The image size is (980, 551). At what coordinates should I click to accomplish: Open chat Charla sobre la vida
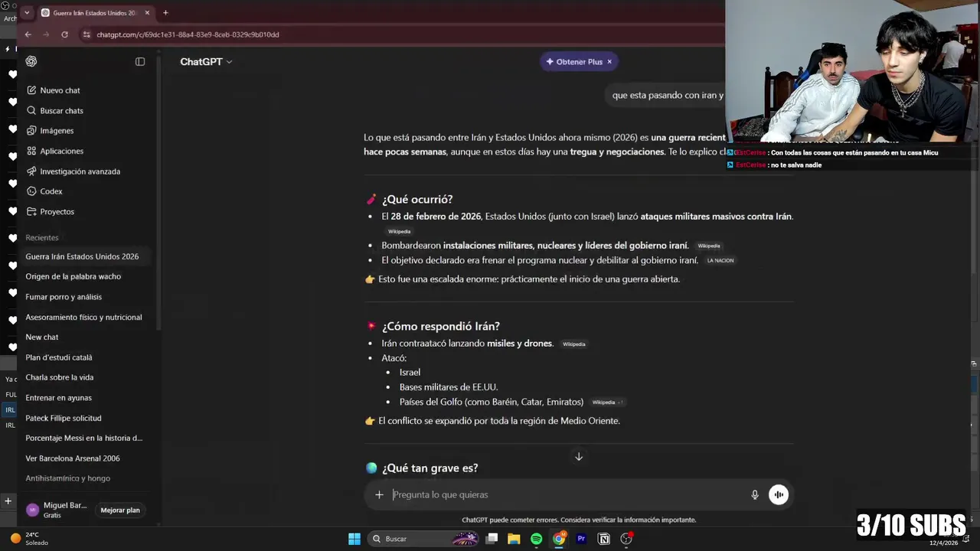point(60,377)
